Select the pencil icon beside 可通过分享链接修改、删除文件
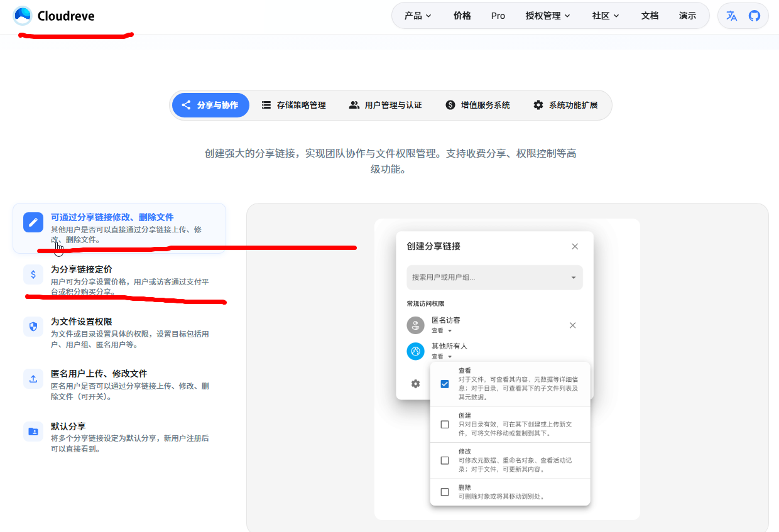The width and height of the screenshot is (779, 532). pyautogui.click(x=33, y=222)
